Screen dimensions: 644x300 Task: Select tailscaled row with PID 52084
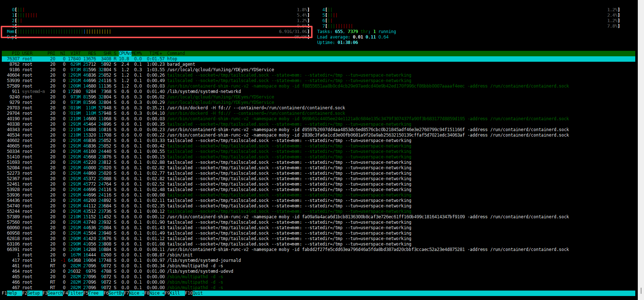(x=318, y=168)
